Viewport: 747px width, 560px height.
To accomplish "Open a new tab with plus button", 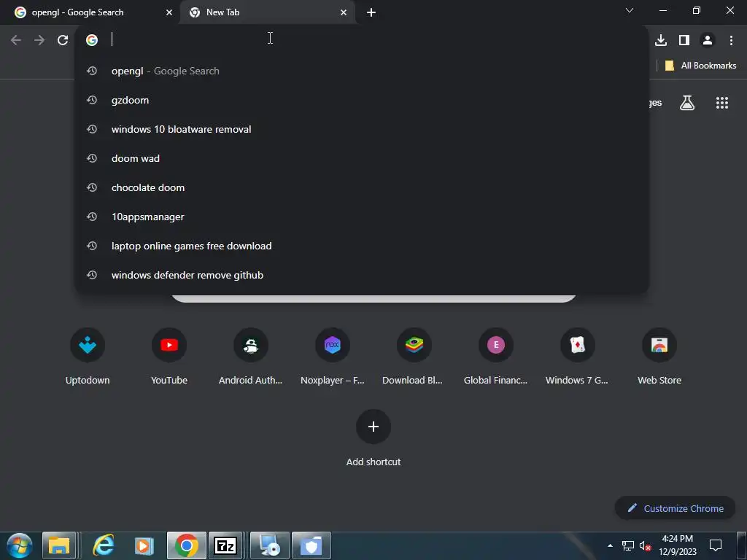I will (x=371, y=12).
